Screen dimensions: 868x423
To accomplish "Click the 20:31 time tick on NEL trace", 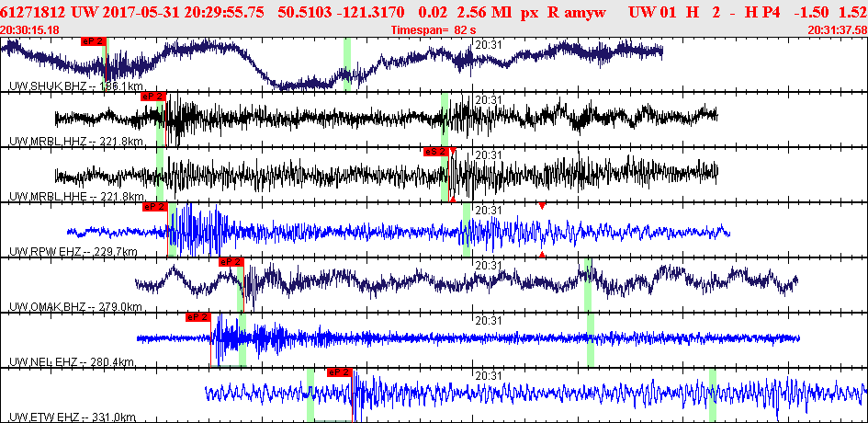I will [x=488, y=320].
